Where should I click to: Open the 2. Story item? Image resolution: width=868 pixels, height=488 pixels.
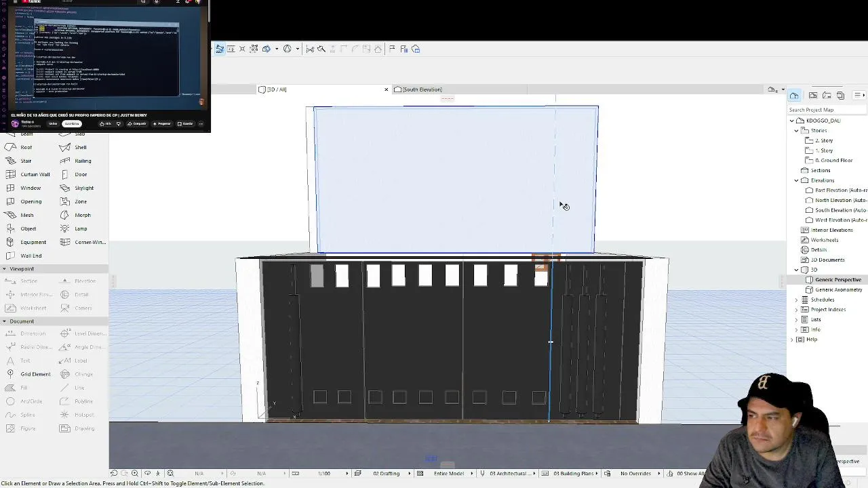coord(818,140)
